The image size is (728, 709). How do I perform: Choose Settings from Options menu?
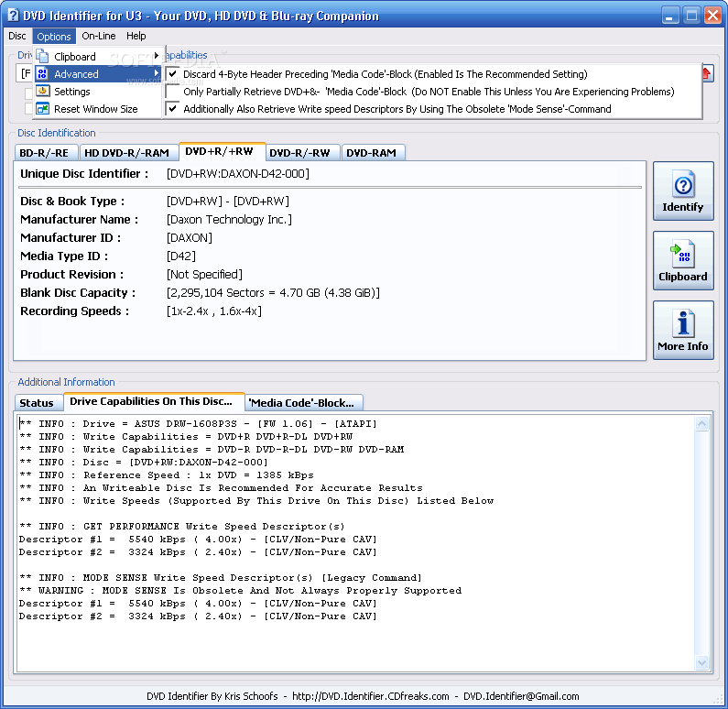pos(98,92)
